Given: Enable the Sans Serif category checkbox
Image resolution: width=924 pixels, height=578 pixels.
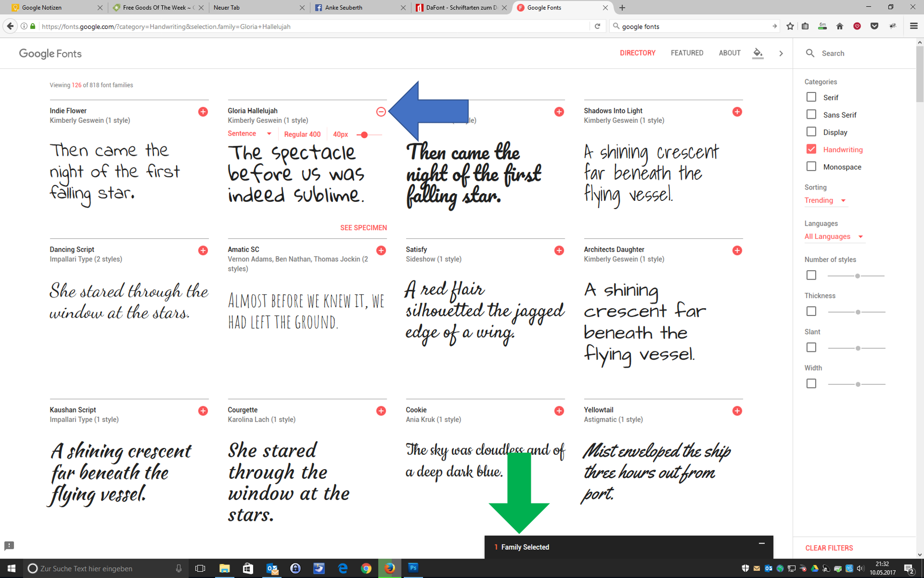Looking at the screenshot, I should tap(811, 115).
